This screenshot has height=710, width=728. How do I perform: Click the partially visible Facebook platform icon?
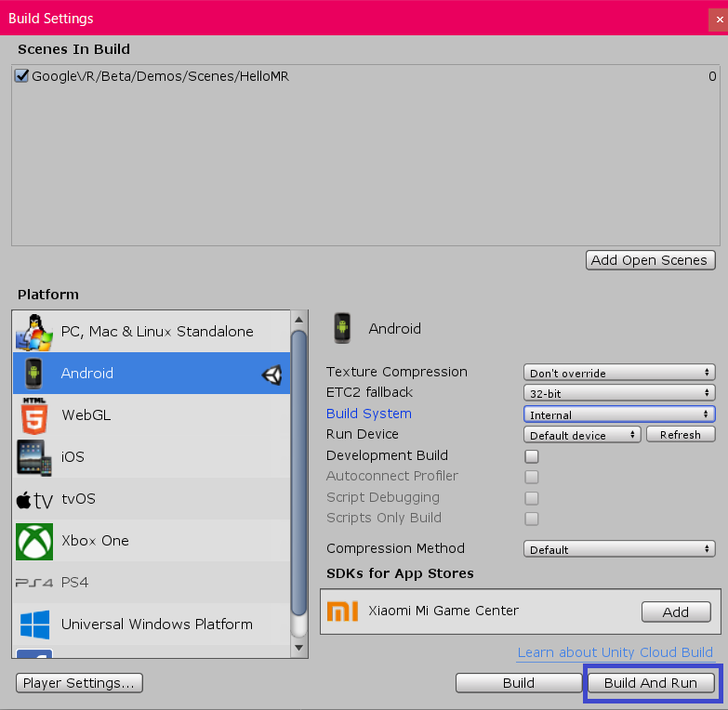[x=34, y=653]
